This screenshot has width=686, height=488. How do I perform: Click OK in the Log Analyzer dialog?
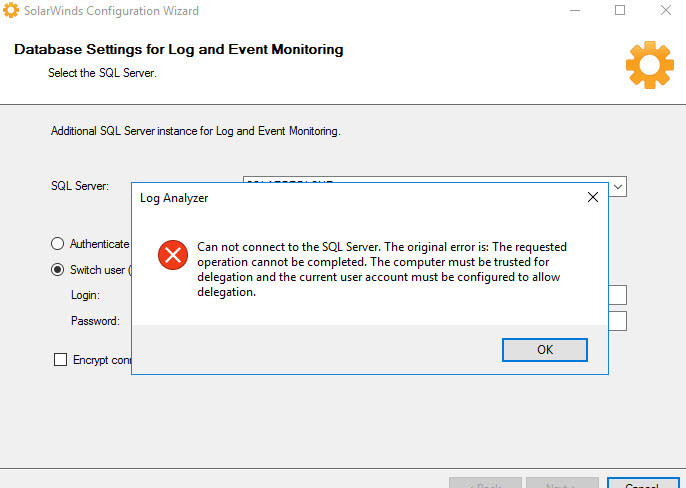coord(545,350)
